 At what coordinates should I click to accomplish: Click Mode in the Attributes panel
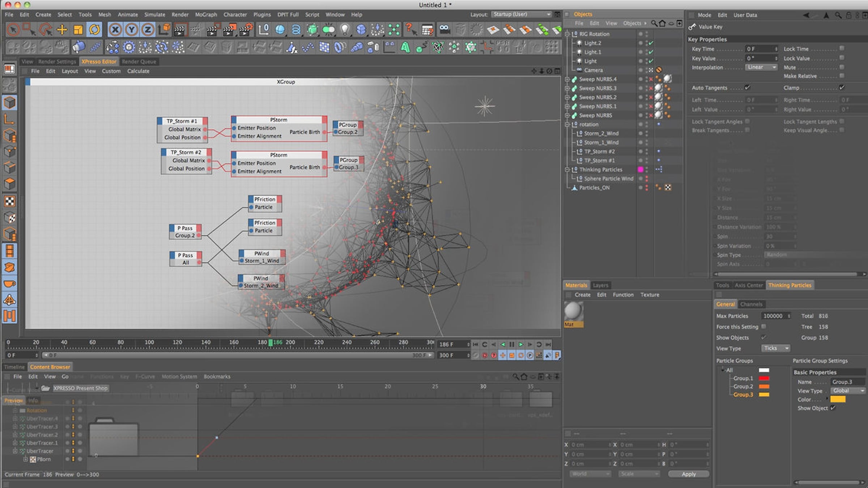704,15
